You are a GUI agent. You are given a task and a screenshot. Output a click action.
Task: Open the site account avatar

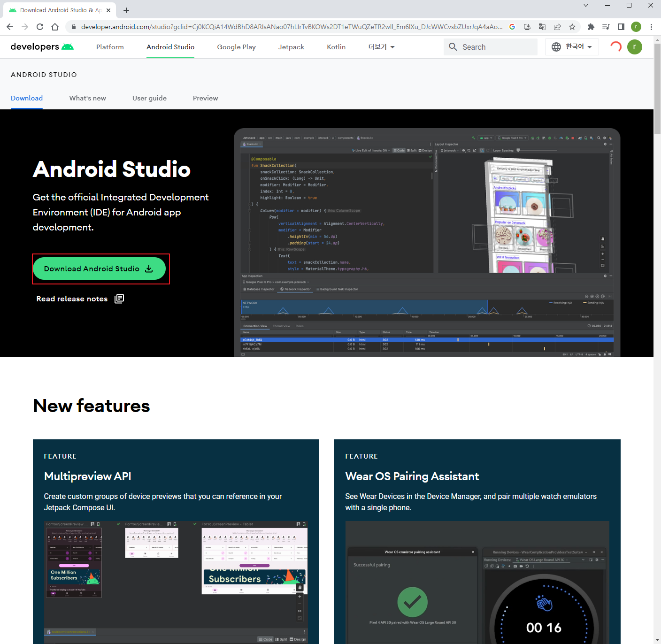pos(635,47)
